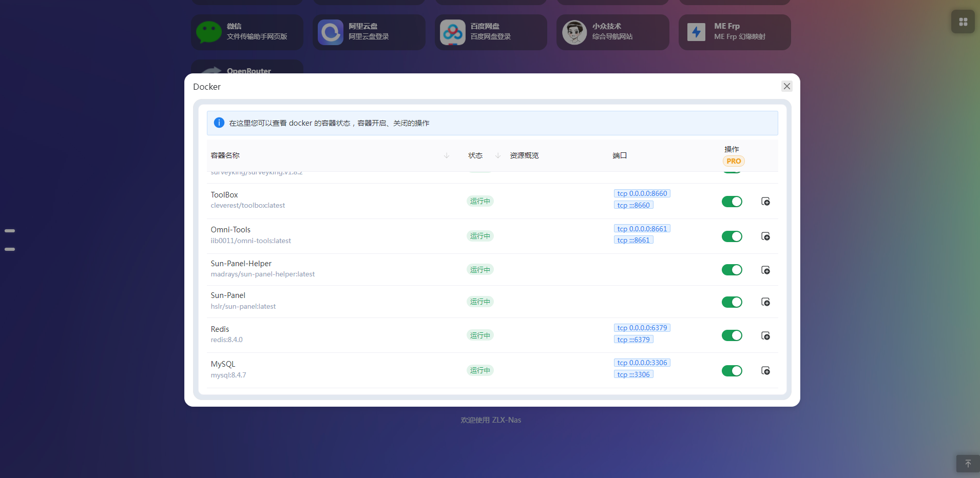Stop MySQL using its toggle switch
Image resolution: width=980 pixels, height=478 pixels.
(x=732, y=371)
